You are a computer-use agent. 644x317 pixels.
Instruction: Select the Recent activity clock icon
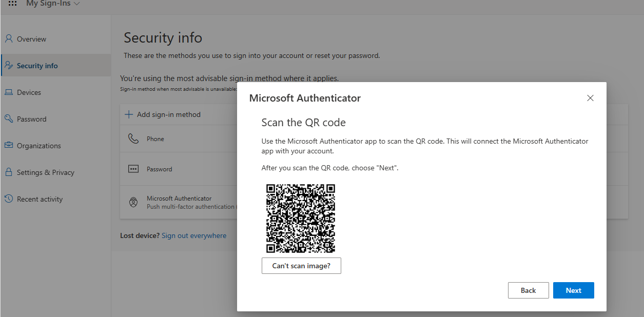click(x=9, y=199)
